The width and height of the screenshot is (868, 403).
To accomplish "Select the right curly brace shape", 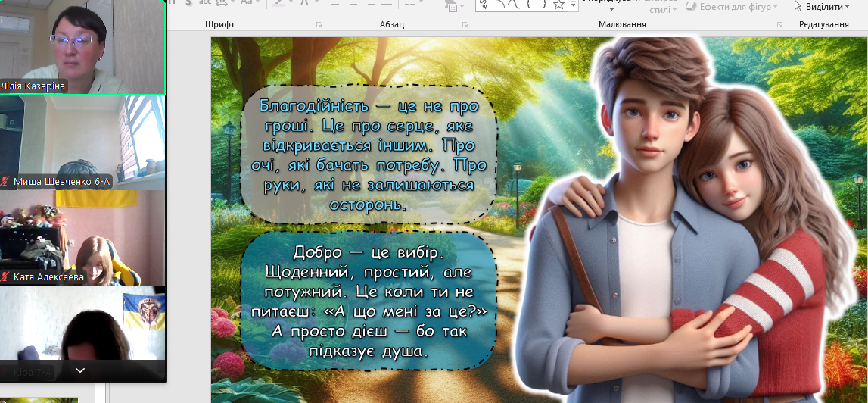I will (544, 5).
